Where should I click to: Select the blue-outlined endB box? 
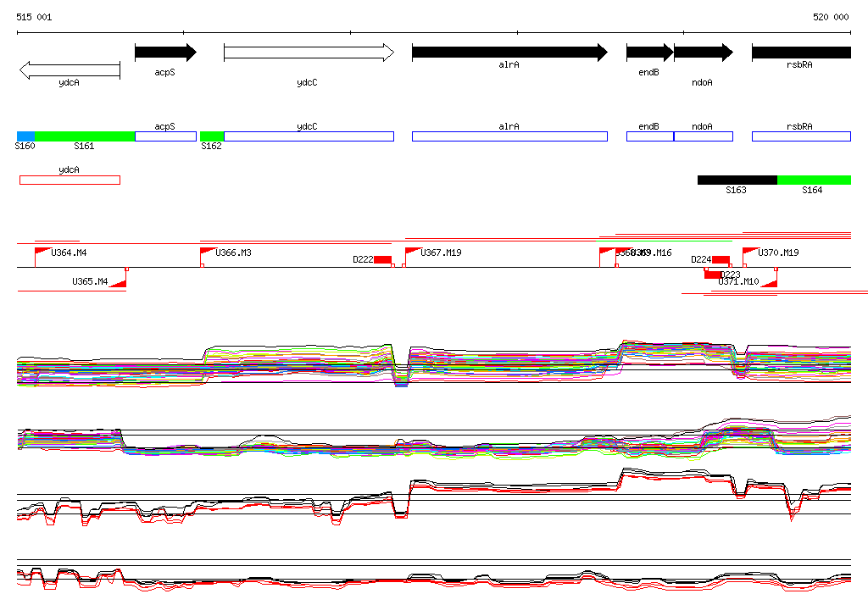pyautogui.click(x=650, y=136)
